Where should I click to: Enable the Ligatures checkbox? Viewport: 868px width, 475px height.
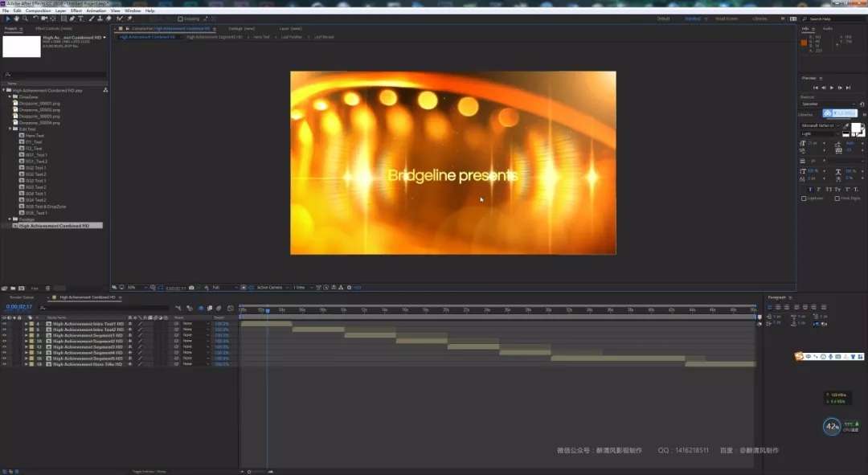tap(804, 199)
